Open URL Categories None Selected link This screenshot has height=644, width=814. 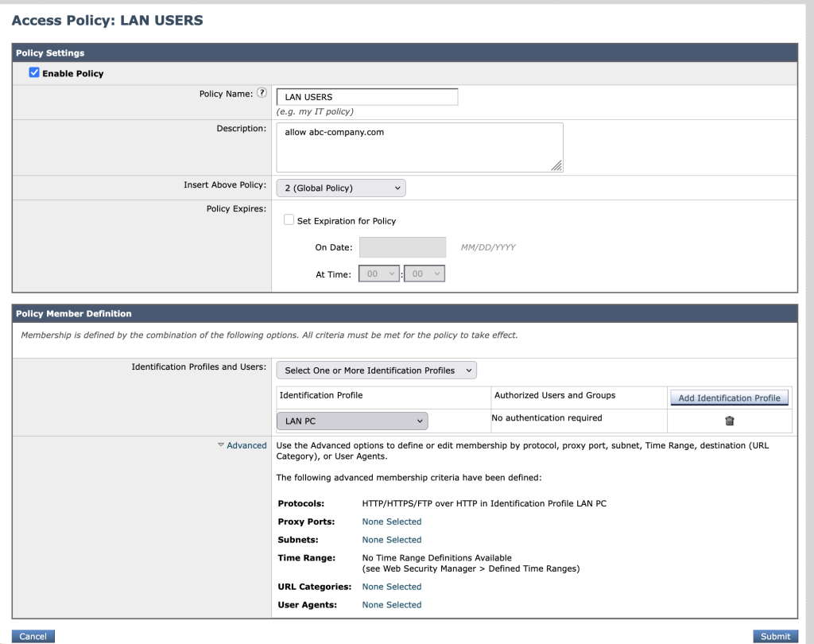[392, 586]
